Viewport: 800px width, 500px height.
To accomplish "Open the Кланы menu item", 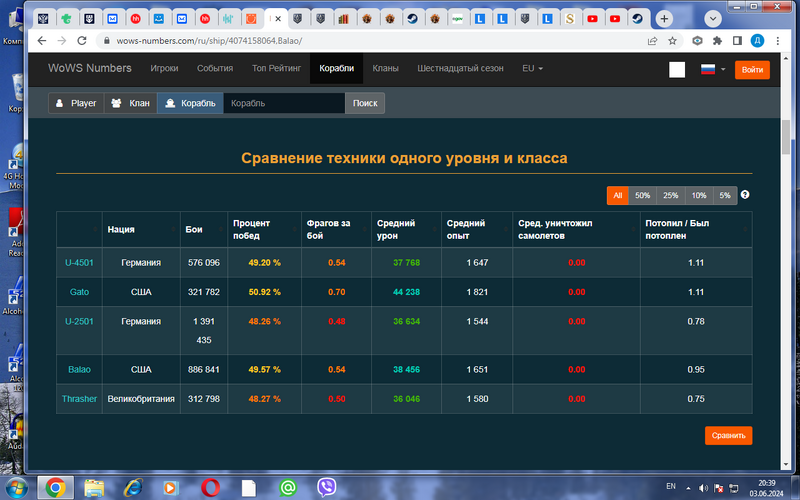I will [x=385, y=68].
